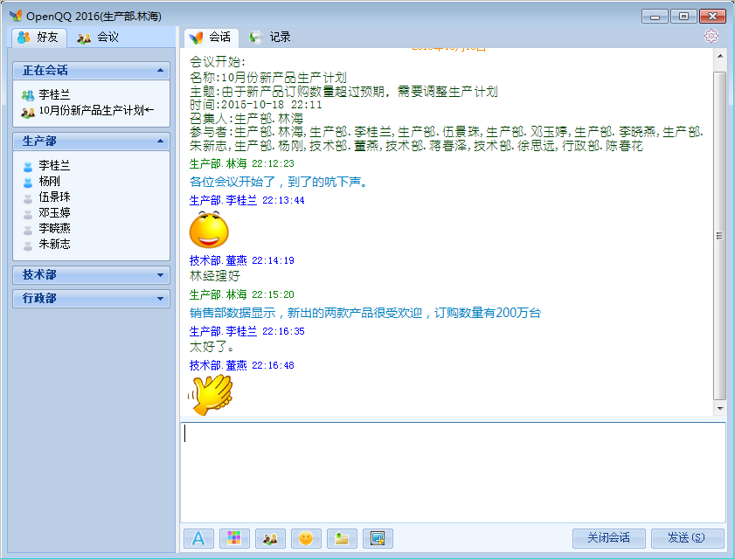Expand the 行政部 group
735x560 pixels.
(x=92, y=299)
